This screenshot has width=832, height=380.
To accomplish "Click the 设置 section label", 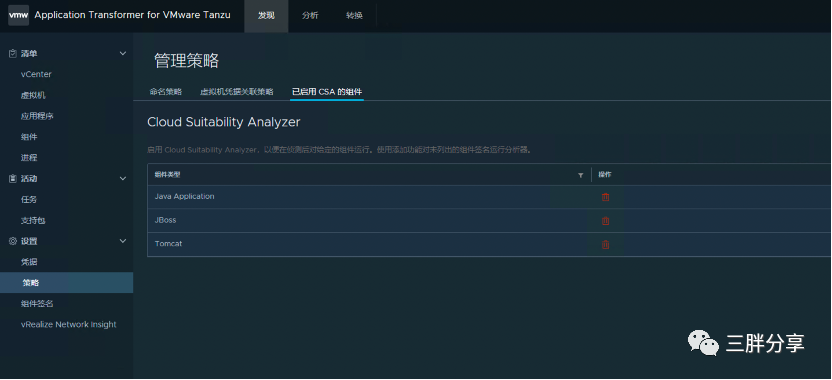I will click(29, 241).
